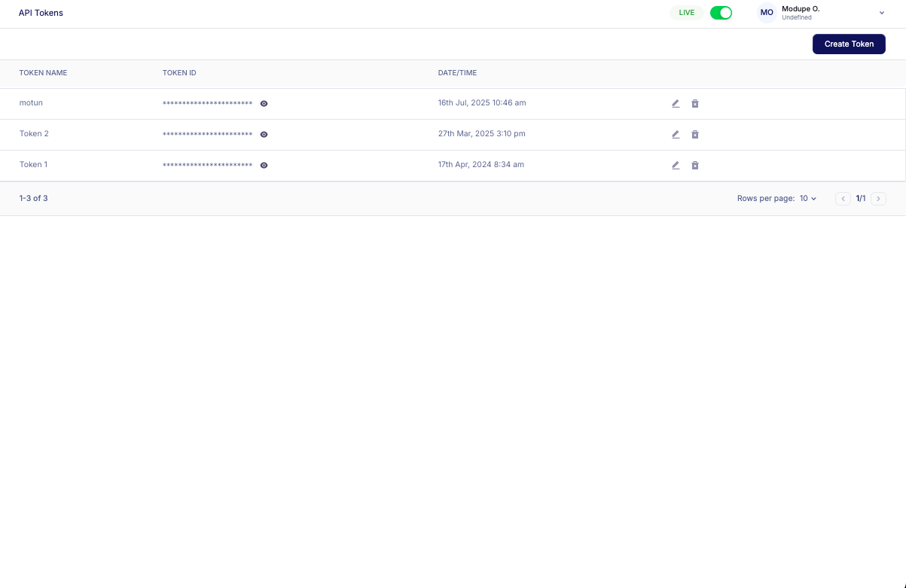
Task: Toggle the LIVE mode switch
Action: point(721,13)
